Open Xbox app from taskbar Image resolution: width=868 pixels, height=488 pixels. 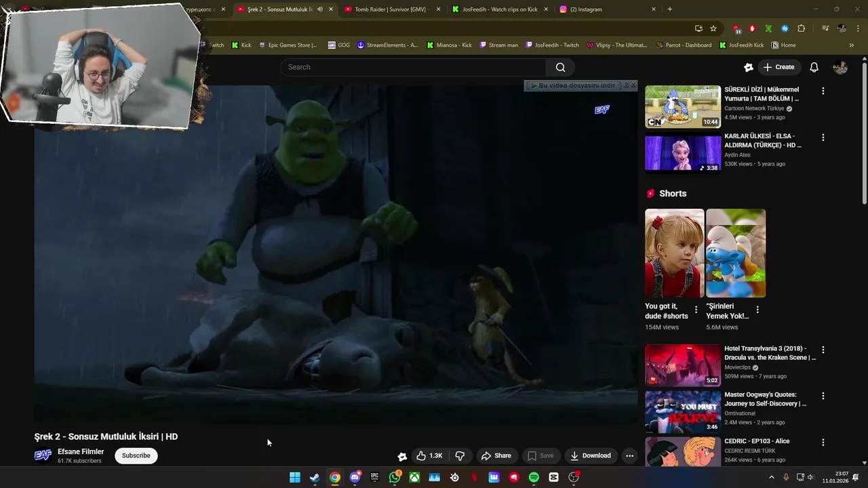click(x=414, y=477)
